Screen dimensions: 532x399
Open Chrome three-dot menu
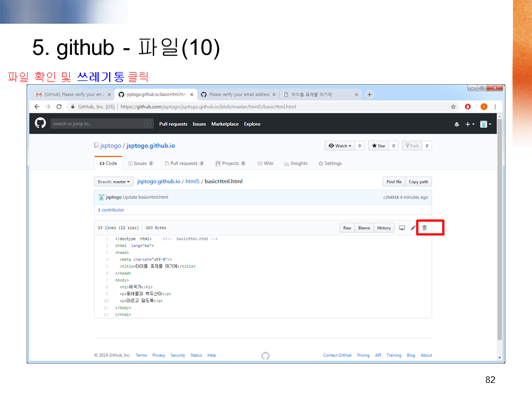click(495, 106)
